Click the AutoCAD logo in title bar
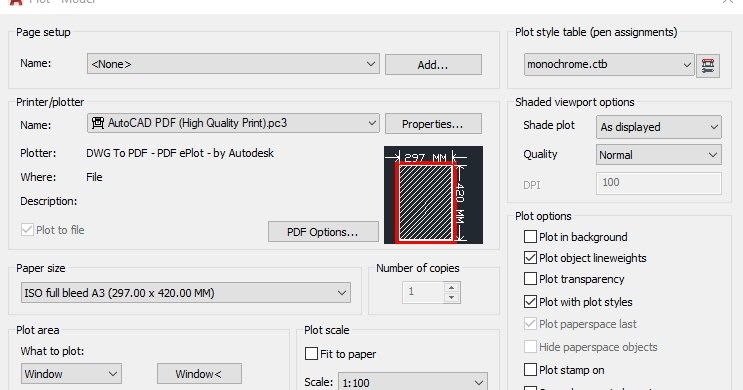The height and width of the screenshot is (390, 743). (x=16, y=2)
